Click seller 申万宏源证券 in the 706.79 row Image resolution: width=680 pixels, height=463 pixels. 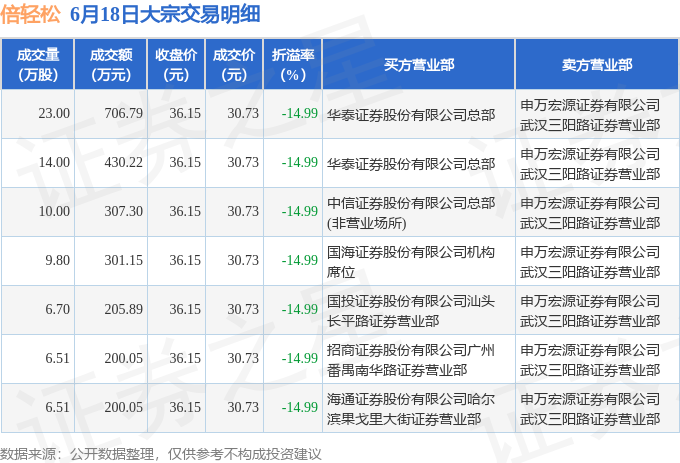590,115
